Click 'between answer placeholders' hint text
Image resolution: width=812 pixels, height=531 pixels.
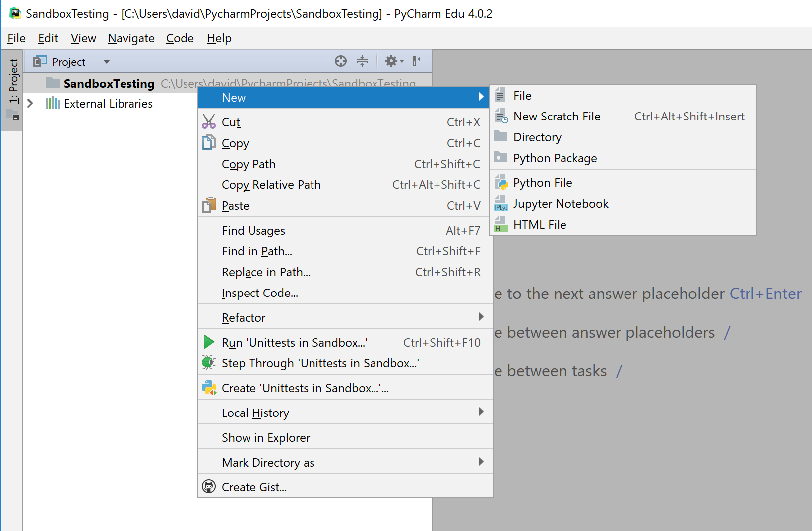[611, 332]
